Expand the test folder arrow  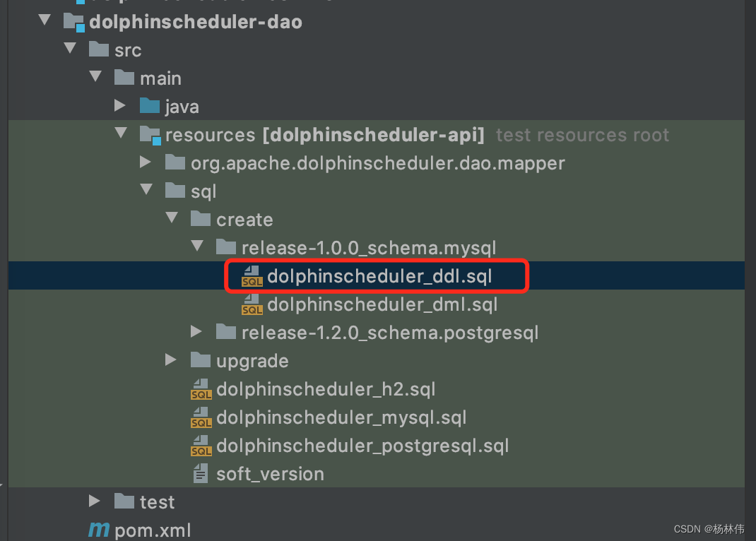pos(95,501)
